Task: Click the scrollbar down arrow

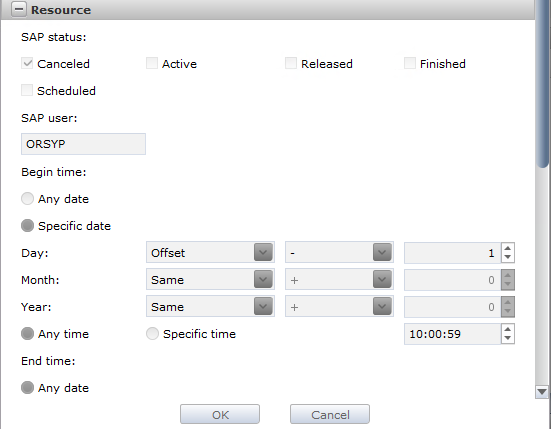Action: point(542,392)
